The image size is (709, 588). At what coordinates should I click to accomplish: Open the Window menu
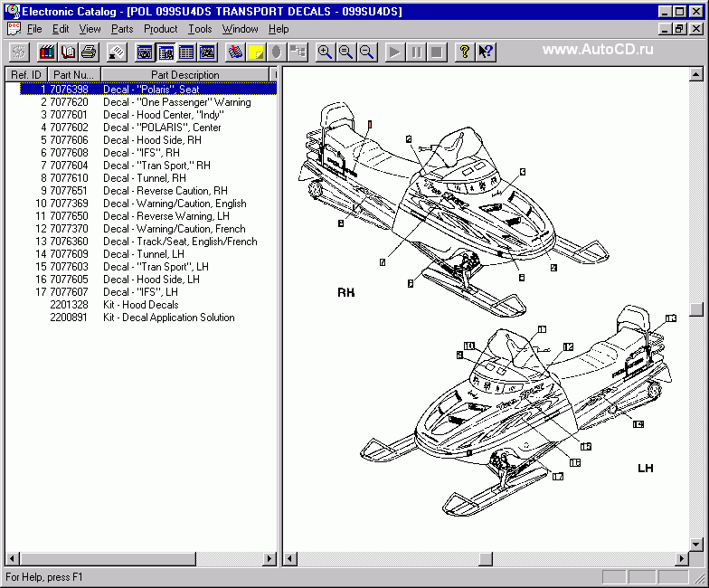coord(241,29)
